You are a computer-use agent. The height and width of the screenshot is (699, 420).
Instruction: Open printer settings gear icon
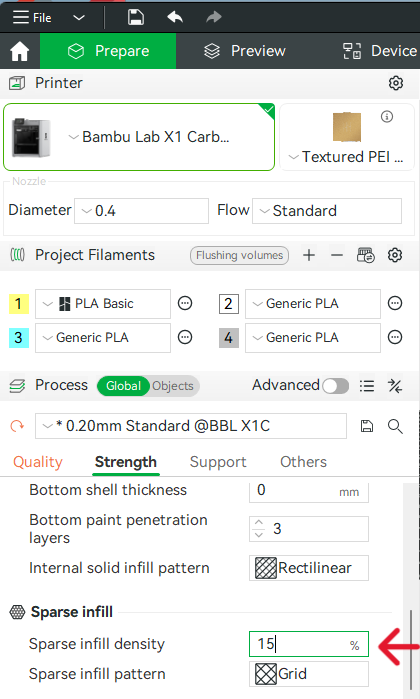(395, 83)
